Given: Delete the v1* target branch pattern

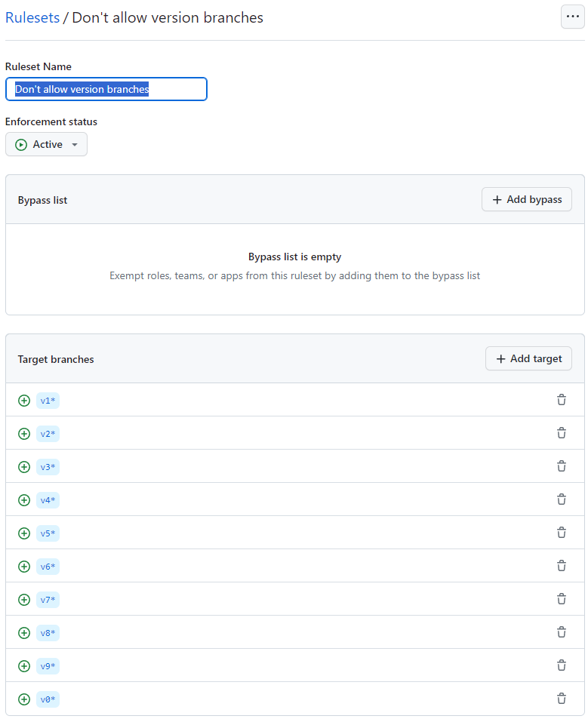Looking at the screenshot, I should point(561,400).
